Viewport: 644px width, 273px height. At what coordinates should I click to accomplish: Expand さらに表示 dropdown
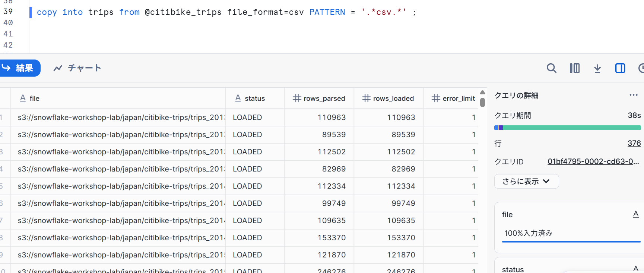[x=526, y=182]
